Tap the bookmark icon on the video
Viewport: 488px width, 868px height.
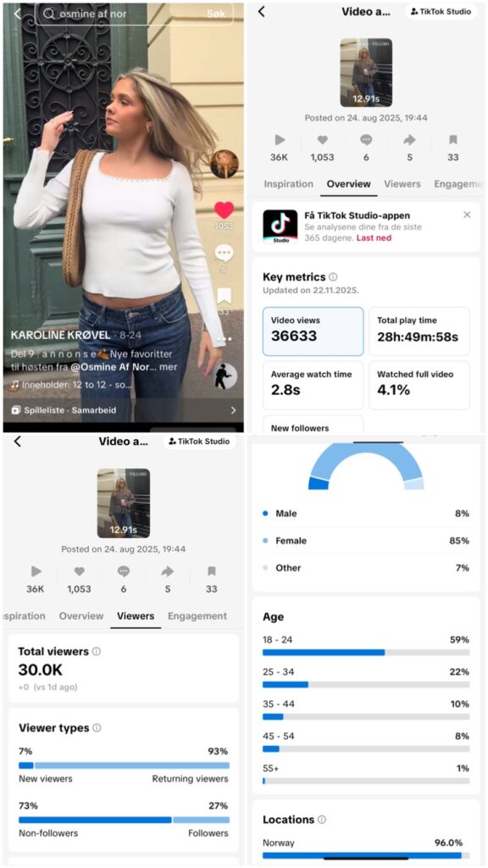(x=224, y=296)
